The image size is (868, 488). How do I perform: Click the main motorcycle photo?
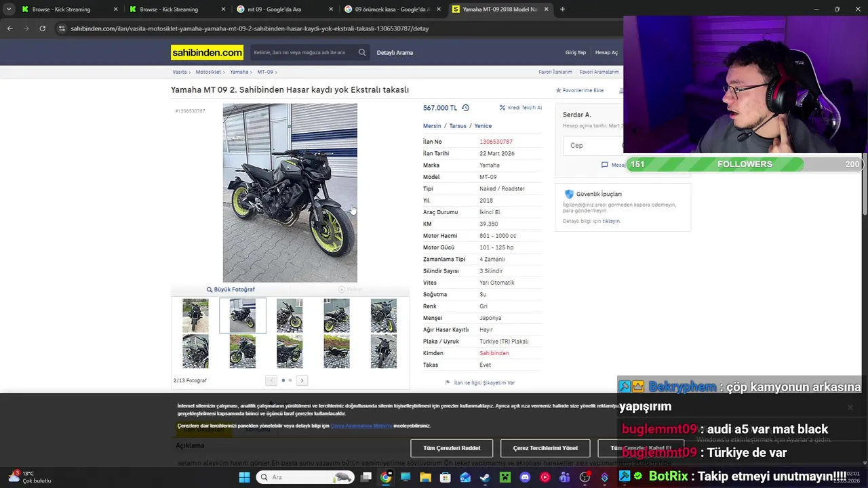pyautogui.click(x=290, y=192)
